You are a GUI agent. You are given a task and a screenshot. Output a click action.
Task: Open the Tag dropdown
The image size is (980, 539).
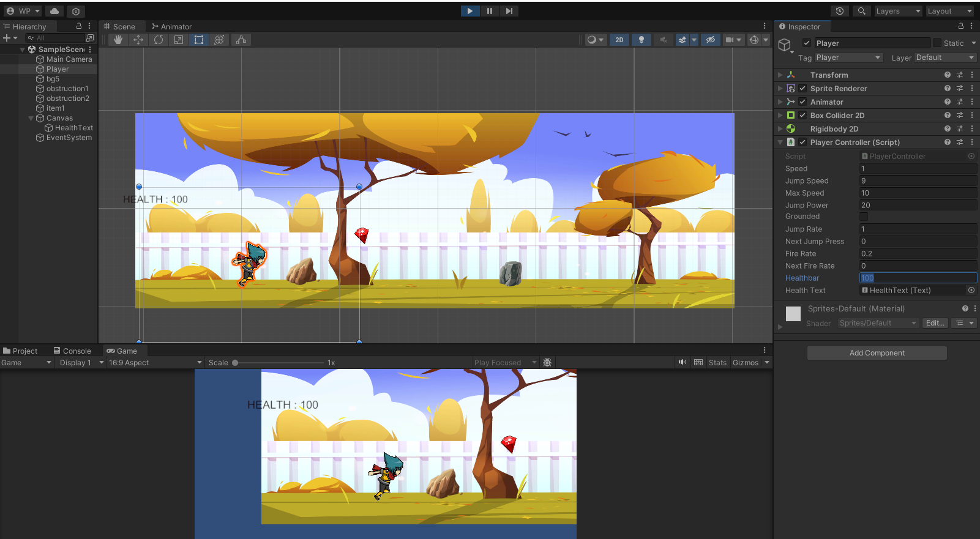point(848,58)
